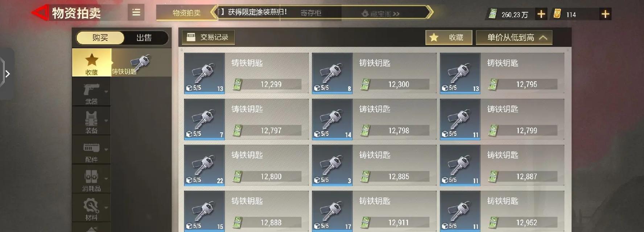
Task: Open the hamburger list menu icon
Action: click(x=136, y=12)
